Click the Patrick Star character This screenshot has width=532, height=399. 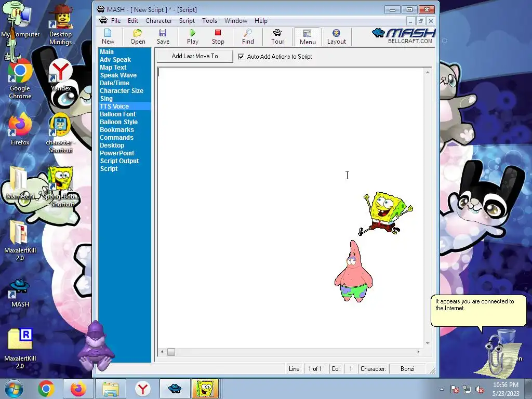coord(353,271)
